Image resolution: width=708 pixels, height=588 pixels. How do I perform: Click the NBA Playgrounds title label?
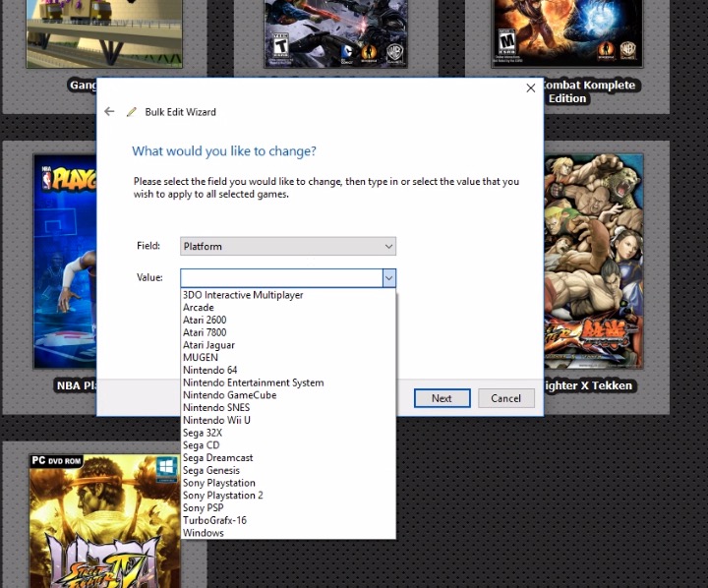76,385
